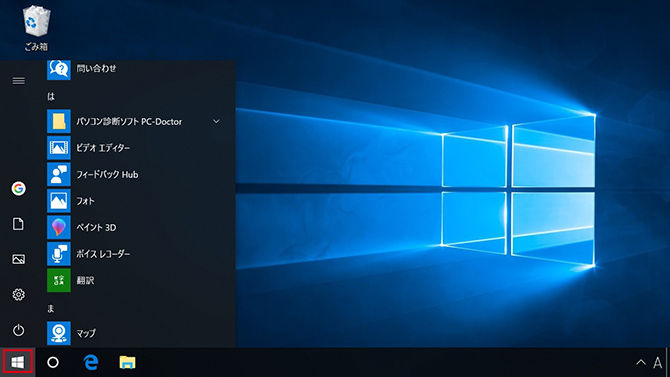
Task: Select the 翻訳 label in the app list
Action: pos(85,280)
